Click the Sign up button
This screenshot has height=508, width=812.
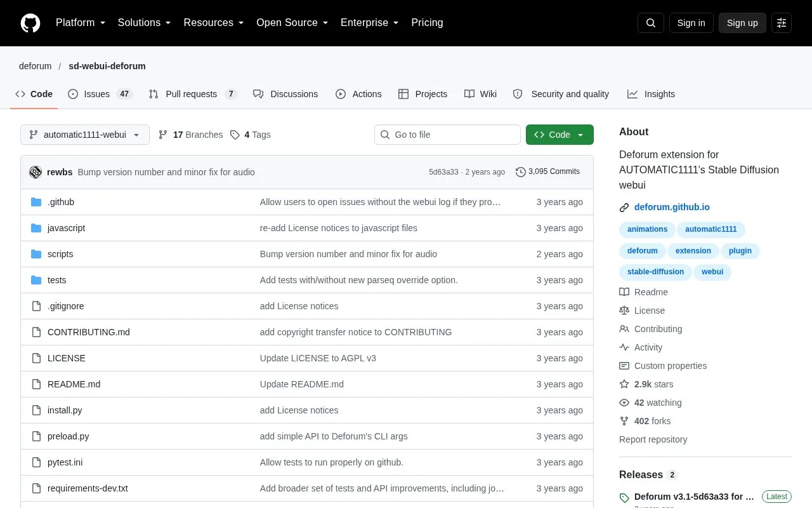742,23
